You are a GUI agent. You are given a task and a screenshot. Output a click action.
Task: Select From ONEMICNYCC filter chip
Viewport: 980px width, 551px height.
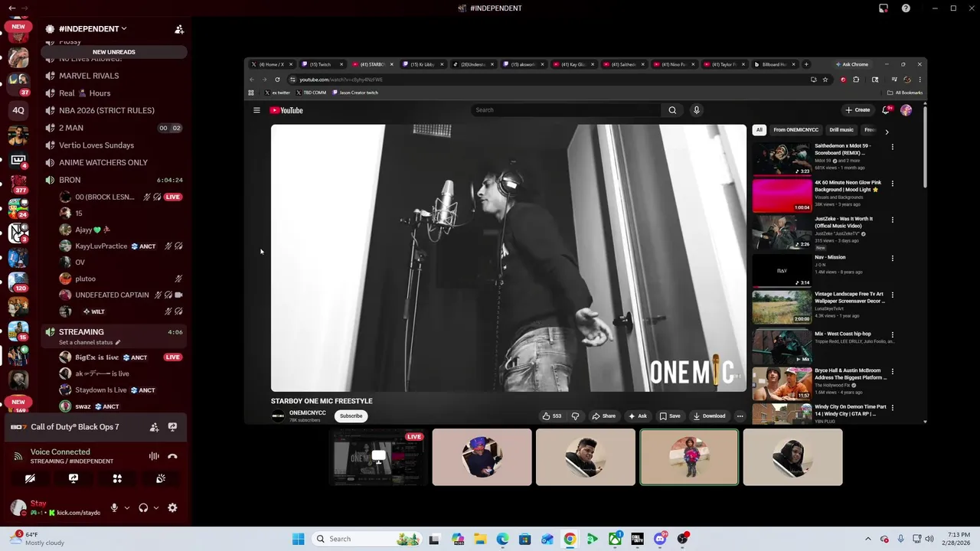pyautogui.click(x=795, y=130)
